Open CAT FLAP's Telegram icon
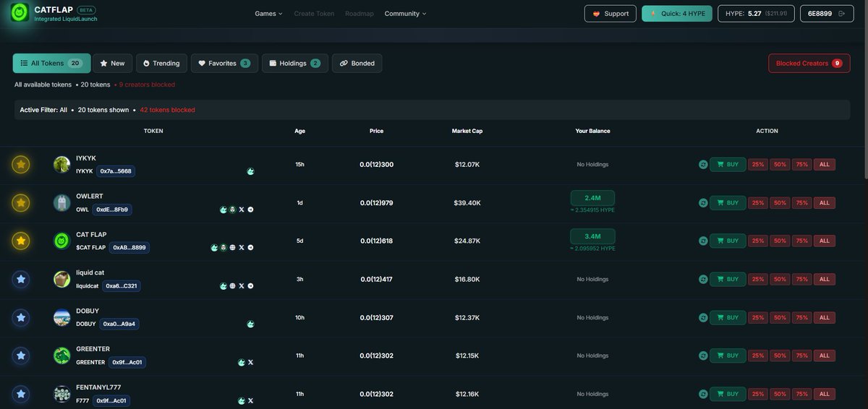Image resolution: width=868 pixels, height=409 pixels. click(250, 247)
